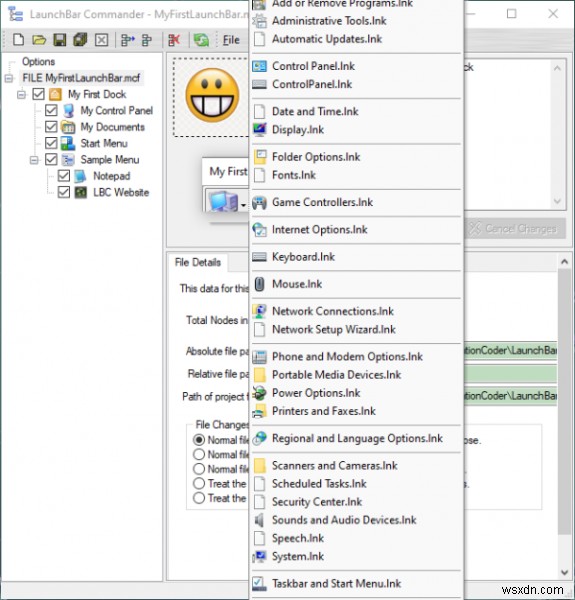Select the Options tree item

[x=38, y=62]
